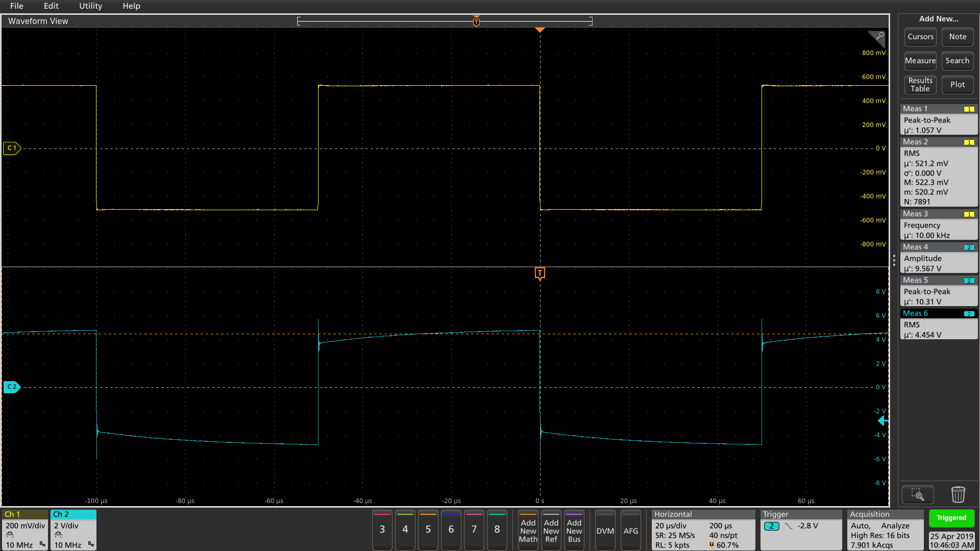
Task: Click the Ch 1 bandwidth limit Bw icon
Action: 42,544
